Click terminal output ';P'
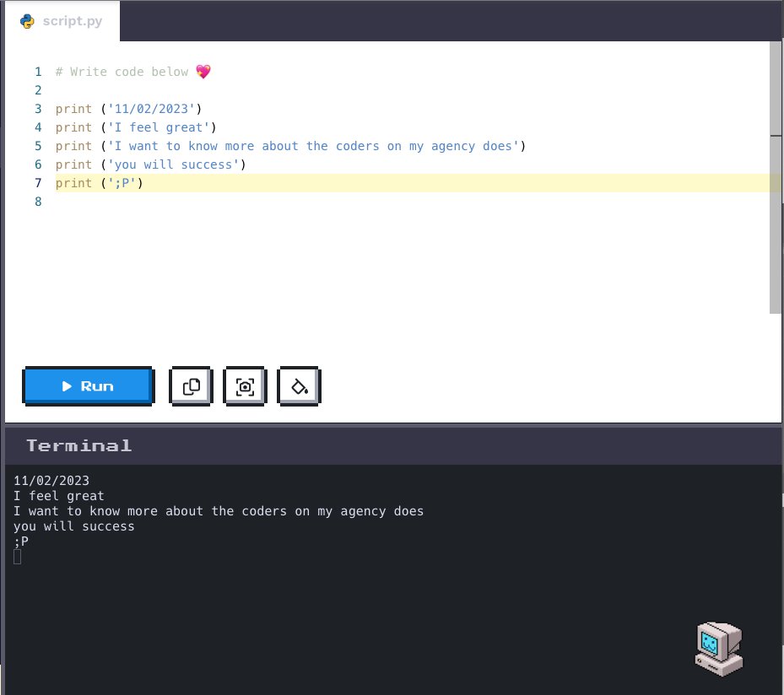 coord(21,541)
